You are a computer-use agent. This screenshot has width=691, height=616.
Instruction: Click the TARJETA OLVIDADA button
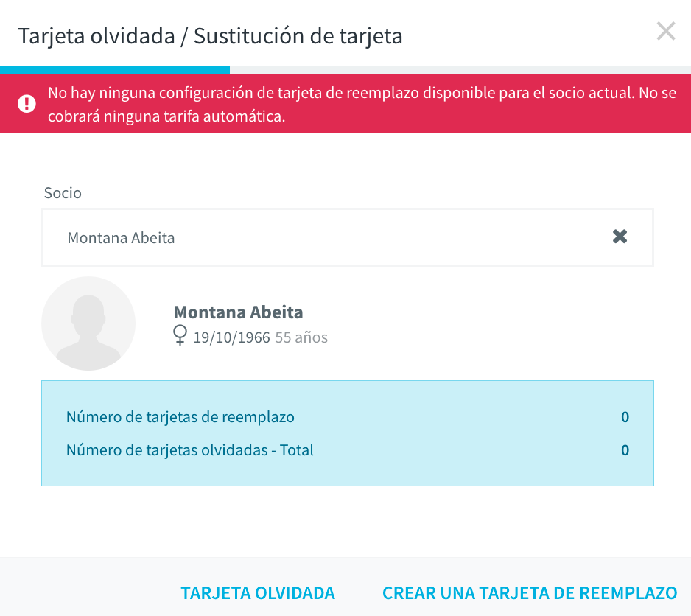tap(258, 593)
